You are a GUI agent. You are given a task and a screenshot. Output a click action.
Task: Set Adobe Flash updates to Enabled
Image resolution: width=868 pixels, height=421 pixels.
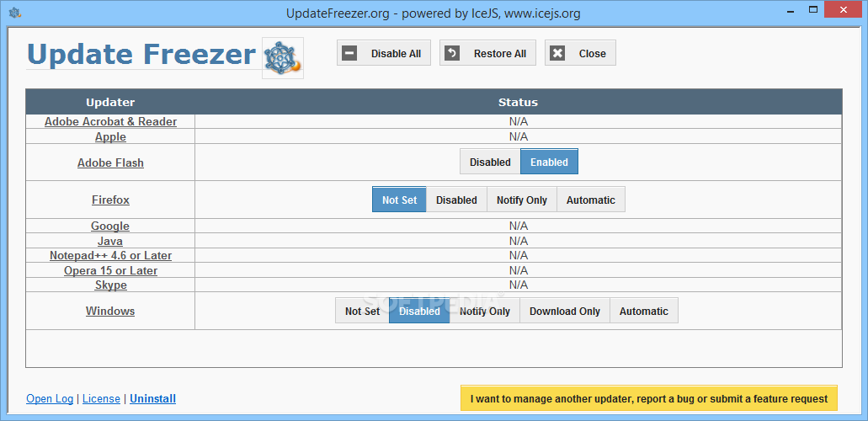[x=549, y=162]
